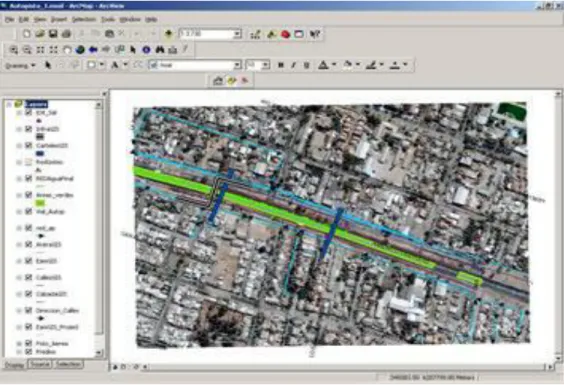Open the font size dropdown
The width and height of the screenshot is (564, 385).
pyautogui.click(x=266, y=65)
